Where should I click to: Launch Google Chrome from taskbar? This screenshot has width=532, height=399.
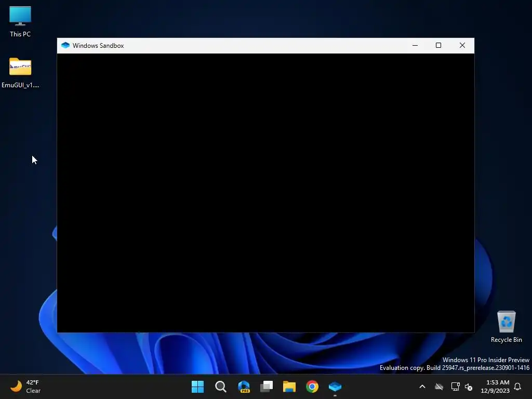pos(312,387)
